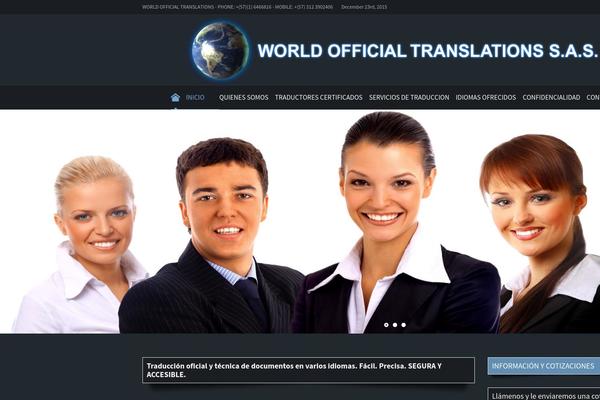
Task: Open the CONFIDENCIALIDAD page
Action: click(551, 98)
